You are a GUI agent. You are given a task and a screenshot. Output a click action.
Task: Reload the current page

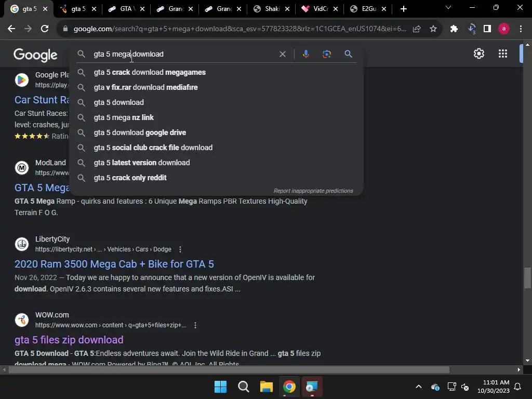tap(45, 29)
